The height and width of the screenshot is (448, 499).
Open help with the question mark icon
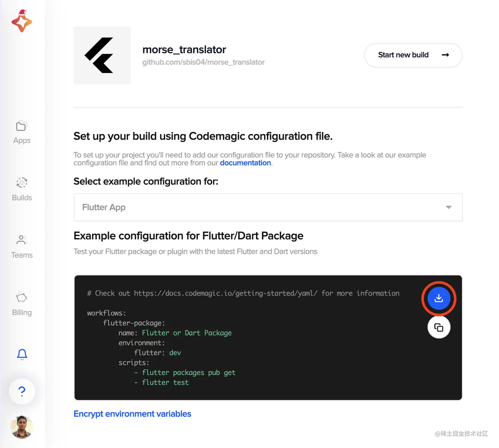[22, 391]
